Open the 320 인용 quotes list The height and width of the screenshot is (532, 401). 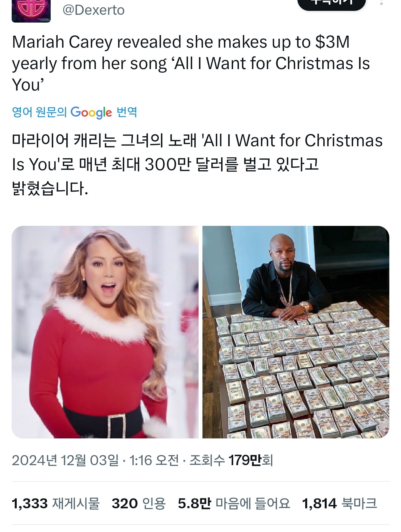[x=139, y=503]
